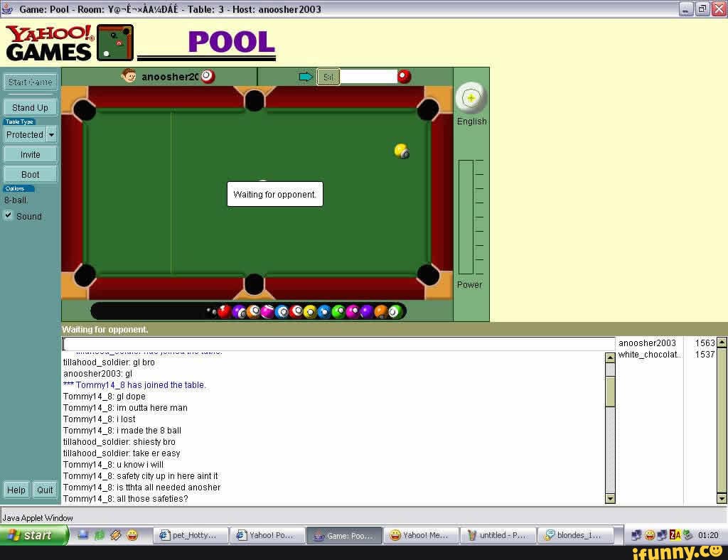Open the blondes_1... taskbar window
This screenshot has width=728, height=560.
(x=575, y=535)
